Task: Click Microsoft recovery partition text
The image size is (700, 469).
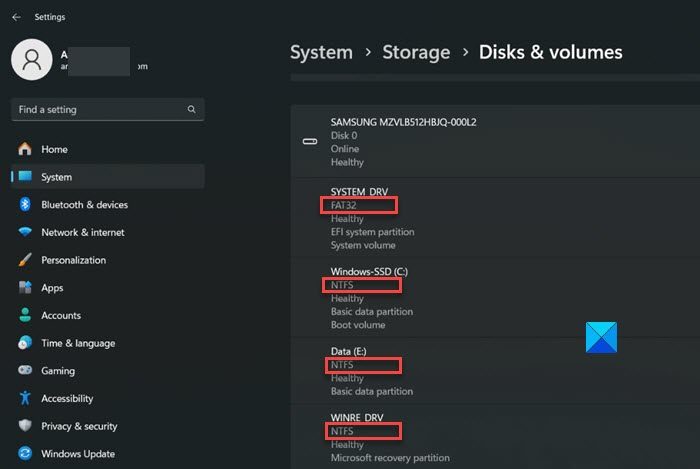Action: coord(390,458)
